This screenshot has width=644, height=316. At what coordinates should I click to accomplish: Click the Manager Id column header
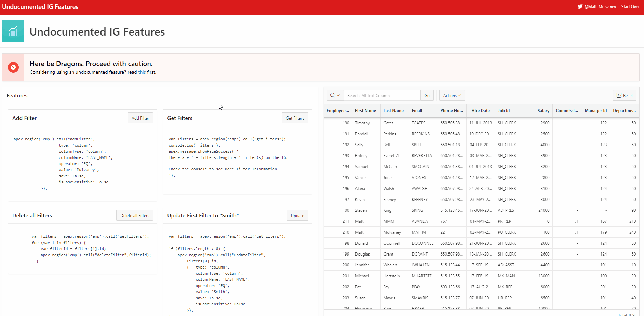[596, 110]
